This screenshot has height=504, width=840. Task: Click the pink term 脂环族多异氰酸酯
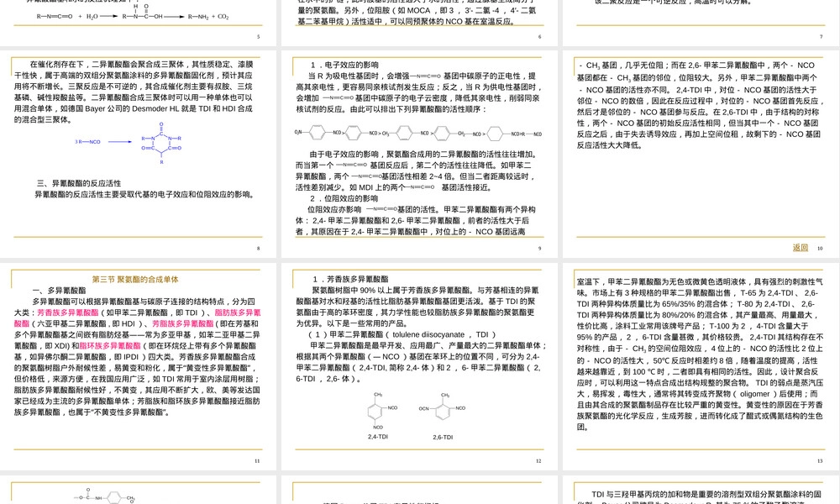point(110,345)
